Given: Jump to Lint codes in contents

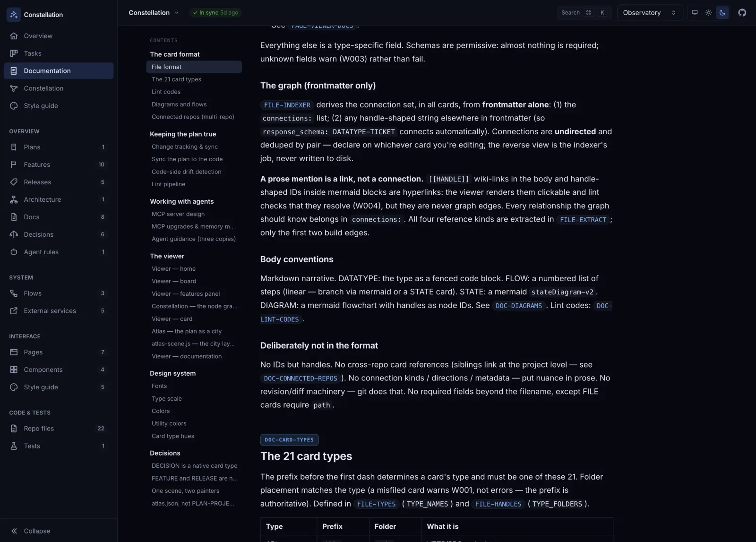Looking at the screenshot, I should [x=166, y=92].
